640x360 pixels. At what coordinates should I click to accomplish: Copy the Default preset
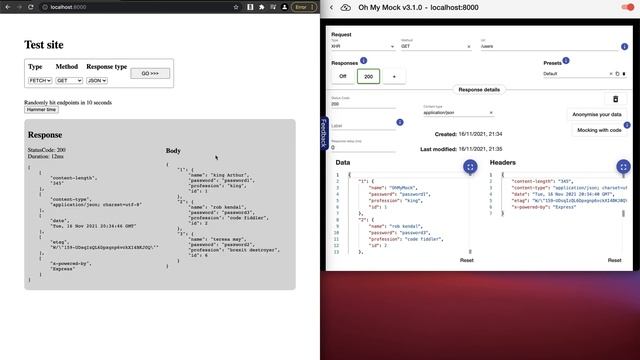point(617,74)
